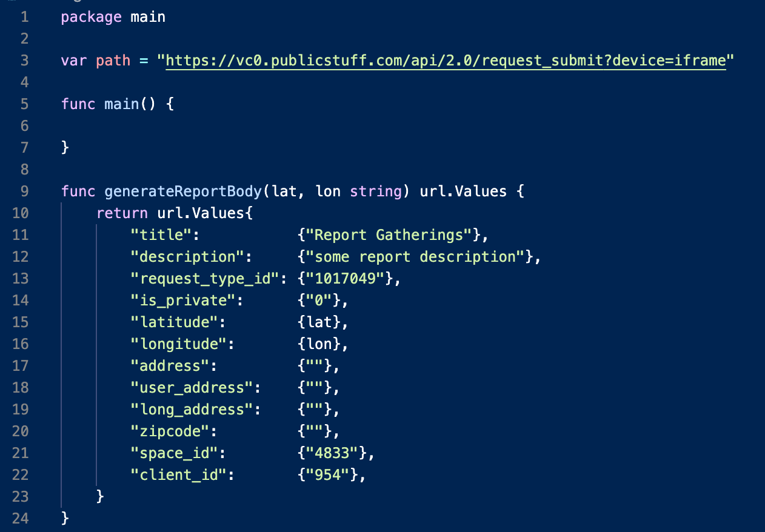Click the "string" type keyword
The width and height of the screenshot is (765, 532).
coord(376,191)
